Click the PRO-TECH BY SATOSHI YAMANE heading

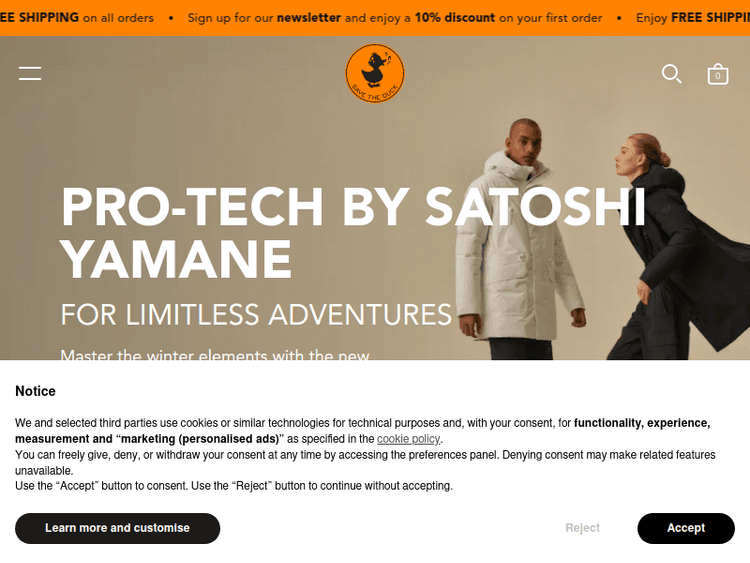(x=353, y=232)
